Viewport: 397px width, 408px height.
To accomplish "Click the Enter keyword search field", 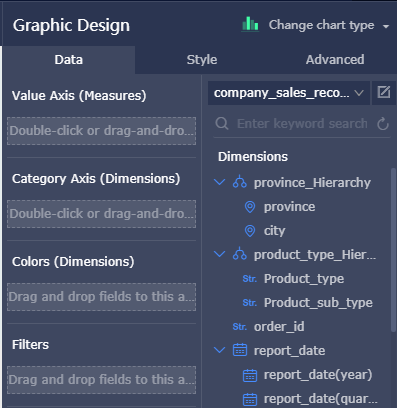I will click(x=302, y=124).
